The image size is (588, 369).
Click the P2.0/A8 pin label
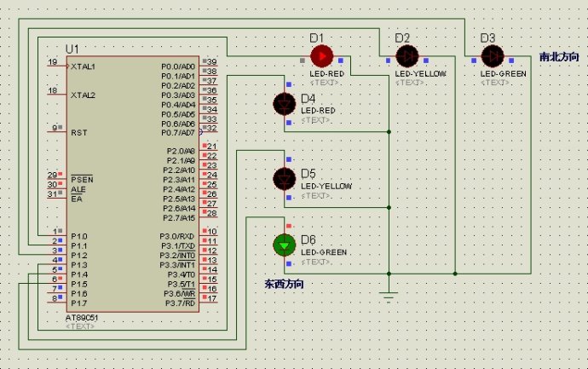point(181,151)
